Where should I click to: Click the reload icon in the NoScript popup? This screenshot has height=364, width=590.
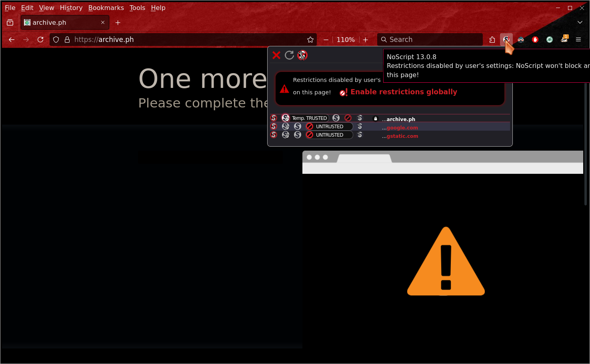pos(289,55)
